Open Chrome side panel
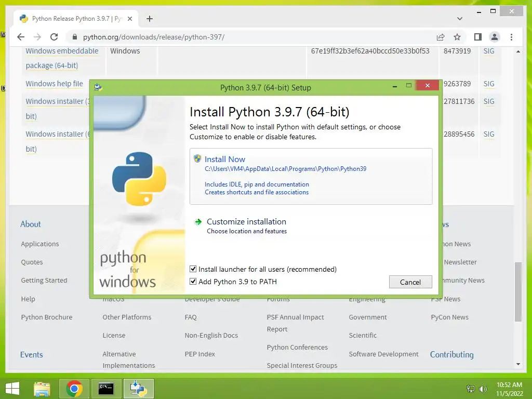The width and height of the screenshot is (532, 399). tap(478, 37)
